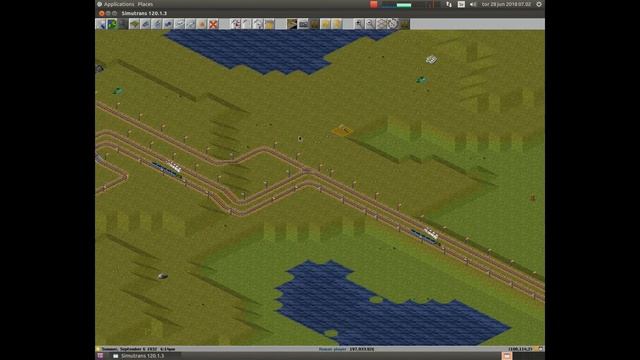Image resolution: width=640 pixels, height=360 pixels.
Task: Open the finances folder icon
Action: (269, 24)
